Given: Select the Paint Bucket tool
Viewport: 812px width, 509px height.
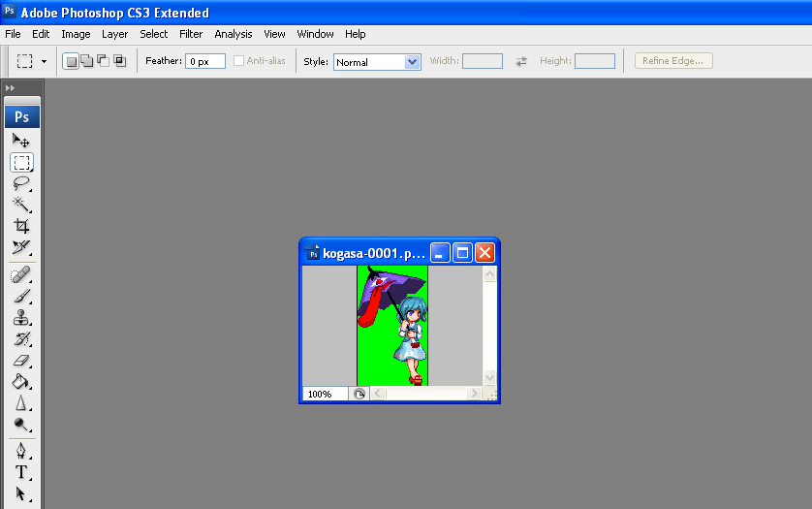Looking at the screenshot, I should point(21,381).
